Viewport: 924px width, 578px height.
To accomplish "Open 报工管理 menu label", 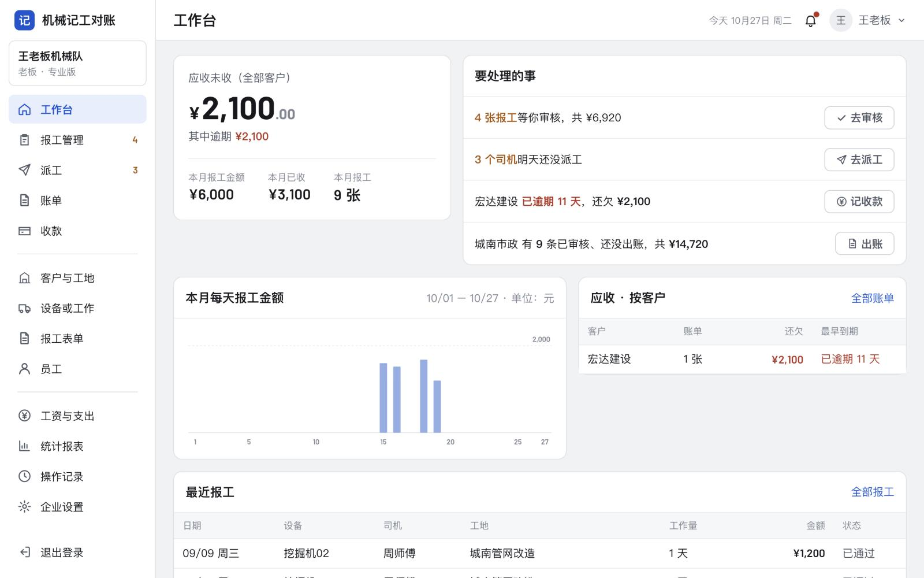I will click(62, 140).
